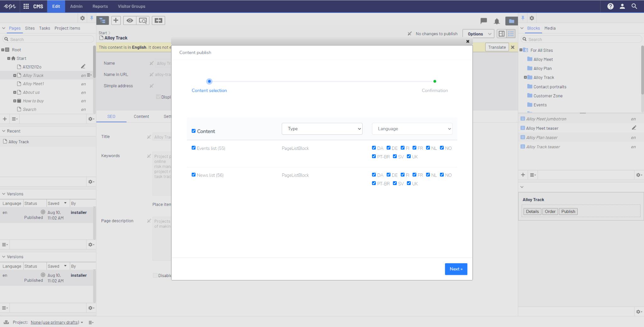Toggle the preview eye icon
The width and height of the screenshot is (644, 327).
(130, 20)
